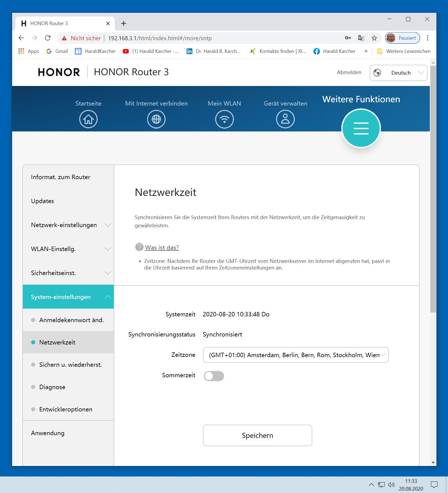
Task: Click the Weitere Funktionen menu circle
Action: pos(361,128)
